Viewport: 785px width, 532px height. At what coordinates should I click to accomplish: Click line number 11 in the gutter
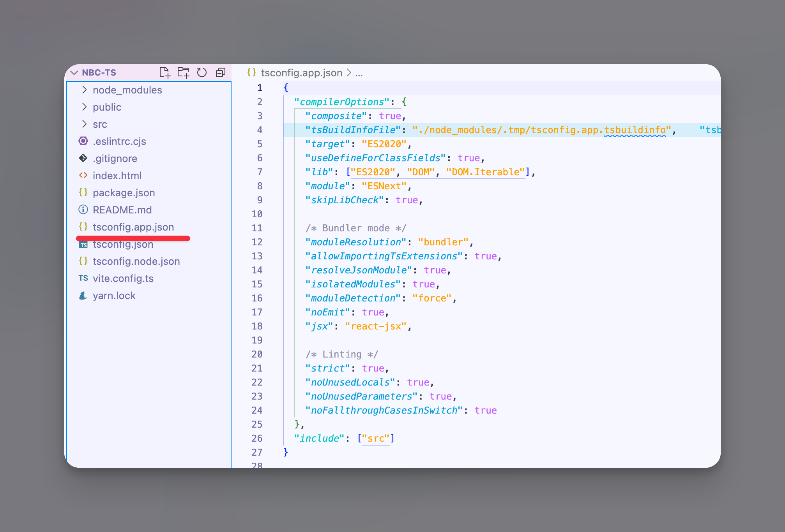pyautogui.click(x=257, y=228)
